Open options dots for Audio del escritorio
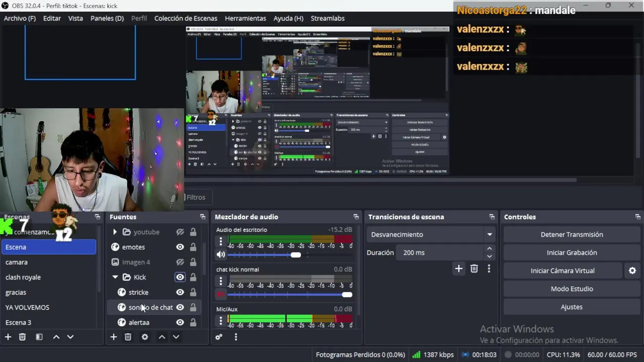Viewport: 644px width, 362px height. [220, 241]
